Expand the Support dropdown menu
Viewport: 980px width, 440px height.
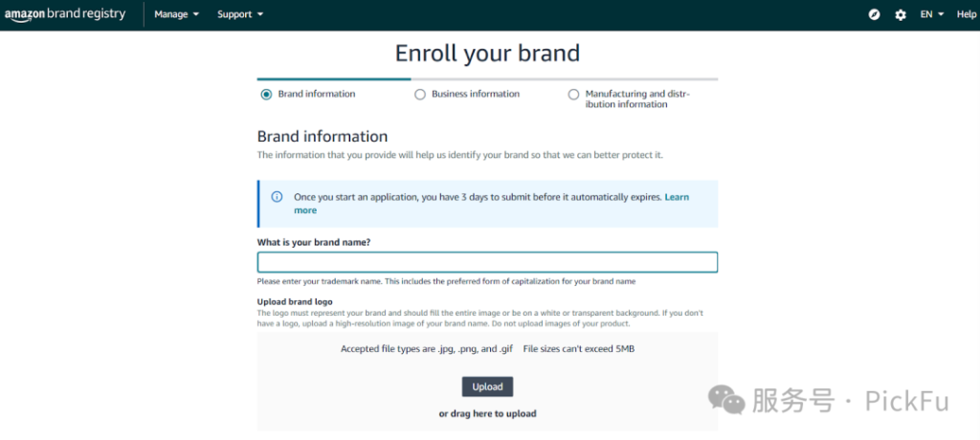click(x=240, y=14)
